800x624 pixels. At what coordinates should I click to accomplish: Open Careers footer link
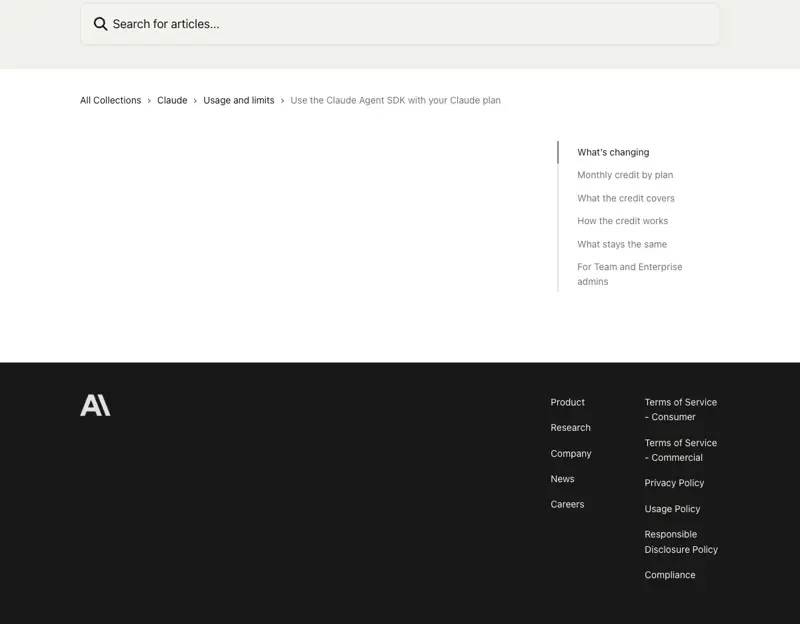[567, 504]
